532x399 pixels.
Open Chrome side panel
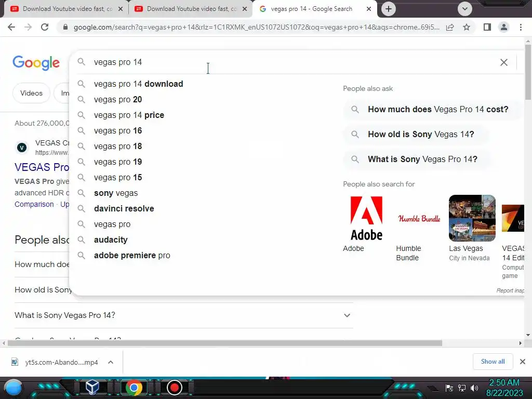487,27
